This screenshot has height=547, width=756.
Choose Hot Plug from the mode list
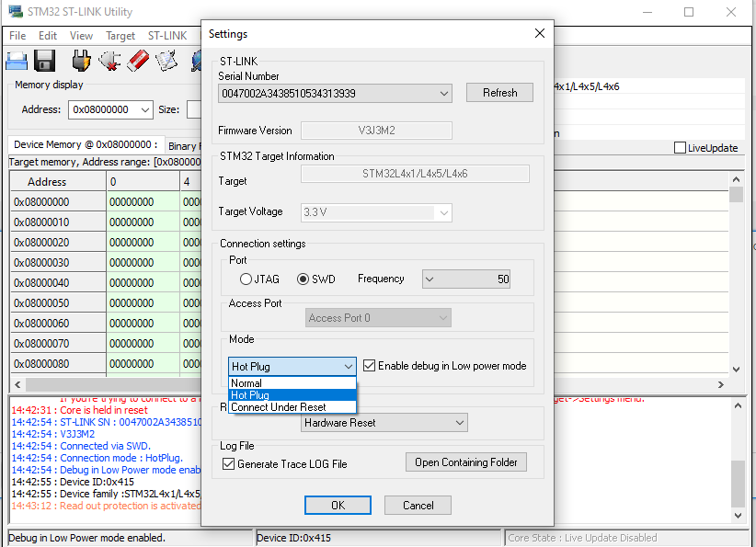click(292, 395)
